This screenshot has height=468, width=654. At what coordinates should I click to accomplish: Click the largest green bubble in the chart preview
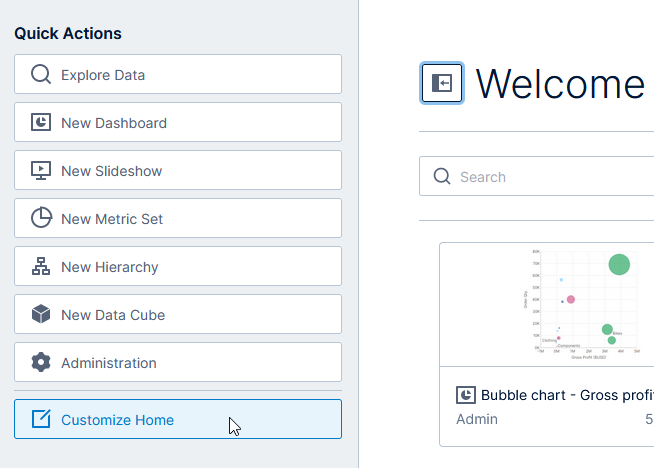[x=619, y=264]
